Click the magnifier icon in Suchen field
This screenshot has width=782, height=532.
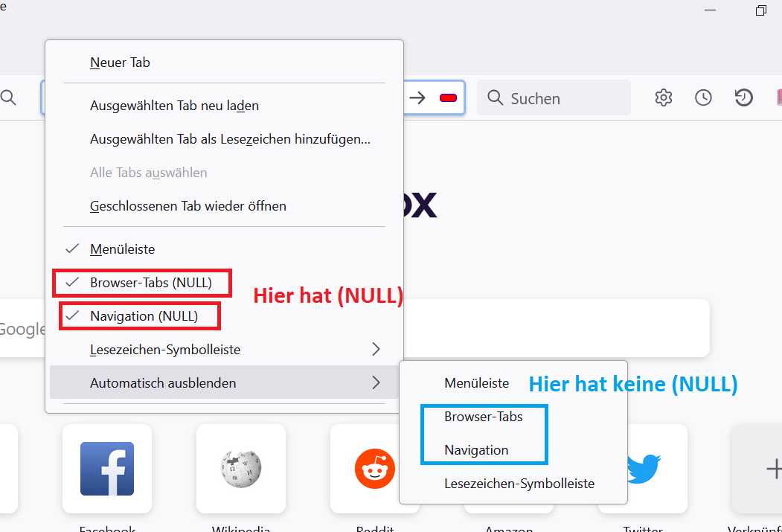click(495, 97)
